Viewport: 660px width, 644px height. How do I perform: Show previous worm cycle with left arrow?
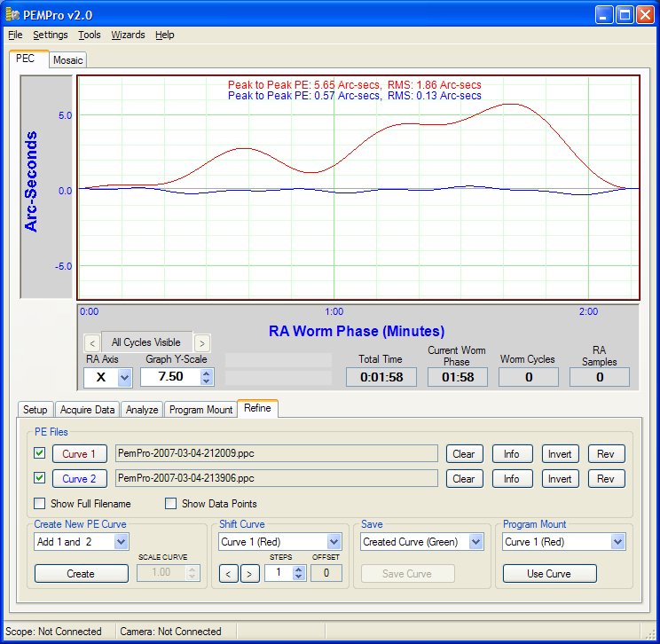pos(92,343)
